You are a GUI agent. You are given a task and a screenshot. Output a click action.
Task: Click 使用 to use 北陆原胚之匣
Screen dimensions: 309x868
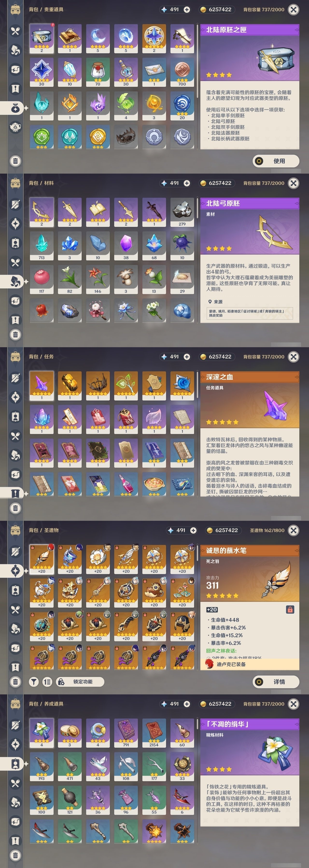pos(276,161)
